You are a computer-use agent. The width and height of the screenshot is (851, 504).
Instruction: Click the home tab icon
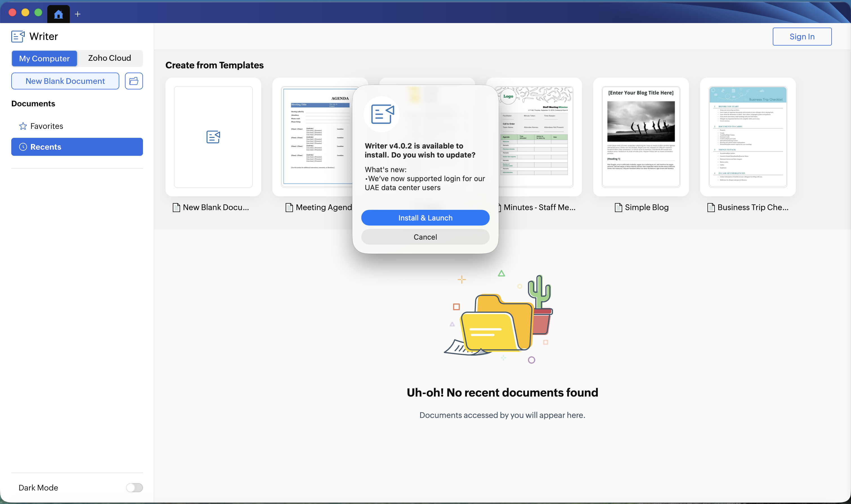point(59,14)
